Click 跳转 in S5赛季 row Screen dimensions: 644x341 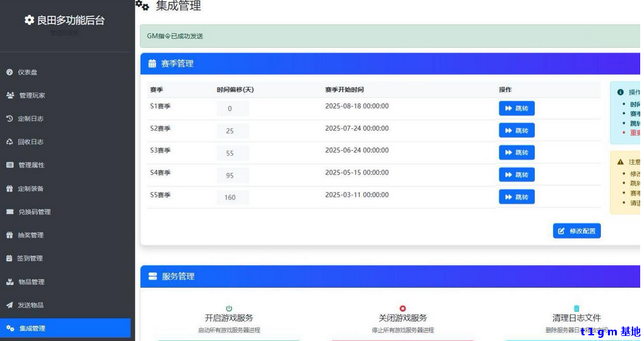(516, 197)
